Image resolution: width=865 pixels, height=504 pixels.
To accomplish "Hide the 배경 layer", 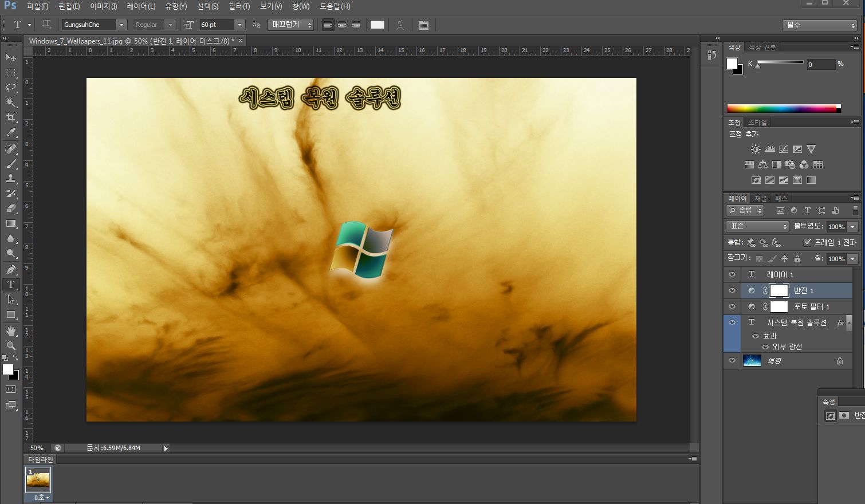I will point(732,360).
